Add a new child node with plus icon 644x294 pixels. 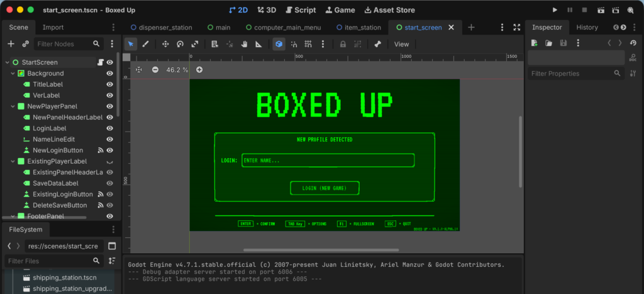pyautogui.click(x=11, y=43)
